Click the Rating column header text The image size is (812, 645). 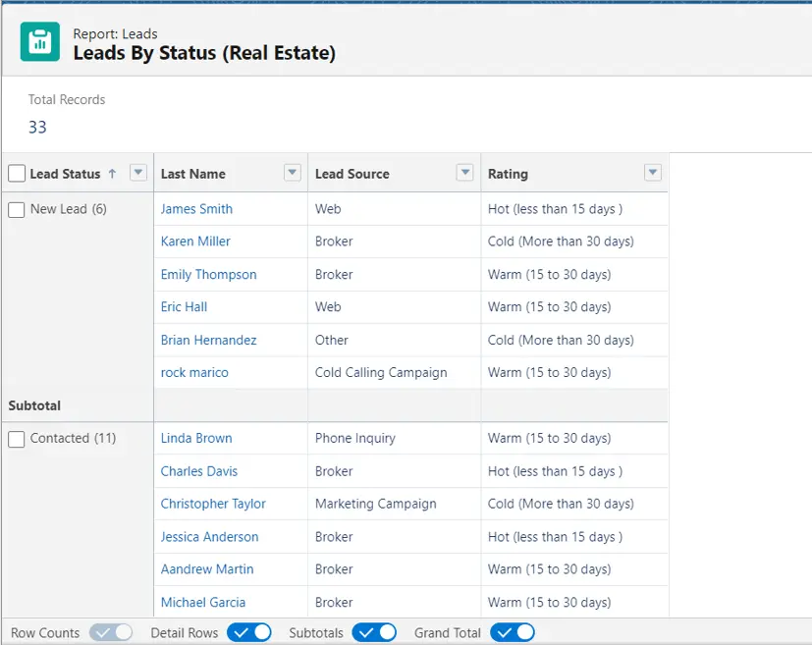click(x=508, y=174)
